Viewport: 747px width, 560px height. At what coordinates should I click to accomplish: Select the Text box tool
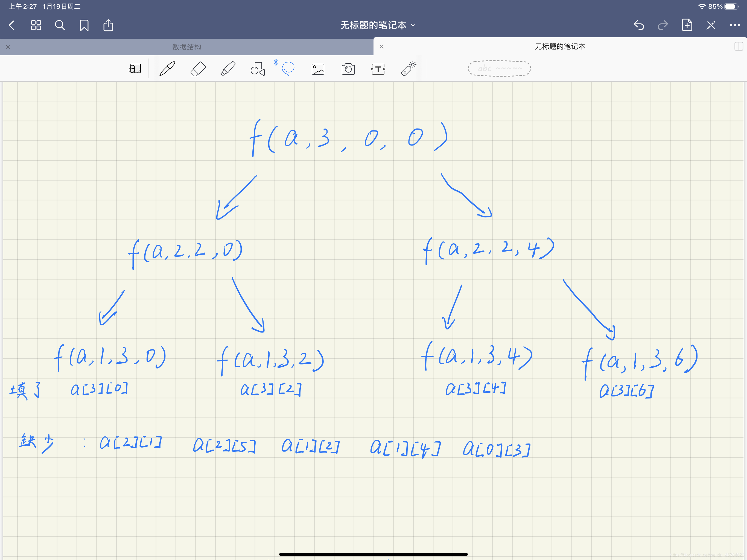[x=378, y=69]
